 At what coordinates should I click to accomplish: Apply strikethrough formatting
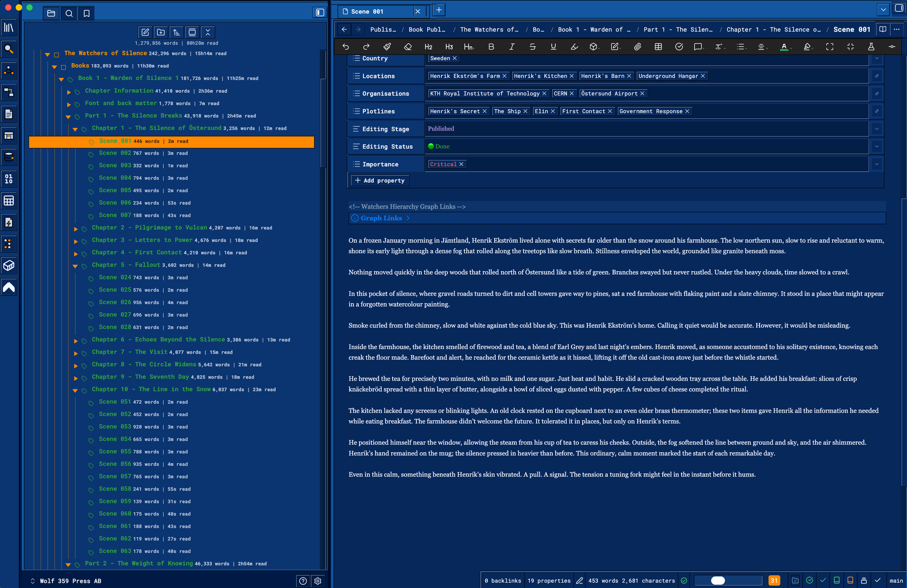pyautogui.click(x=532, y=47)
